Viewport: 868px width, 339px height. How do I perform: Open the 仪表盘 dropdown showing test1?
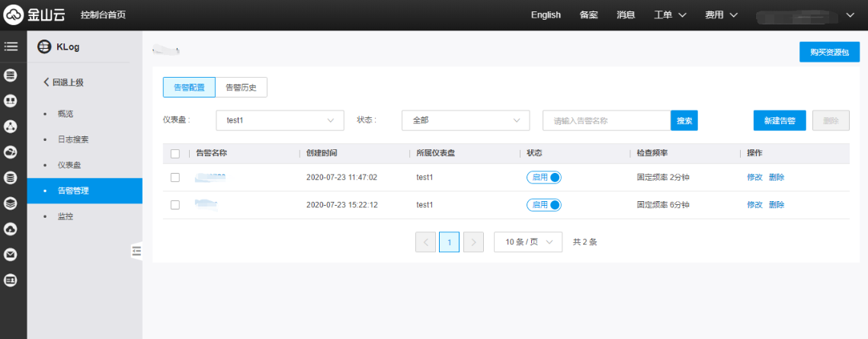[280, 120]
